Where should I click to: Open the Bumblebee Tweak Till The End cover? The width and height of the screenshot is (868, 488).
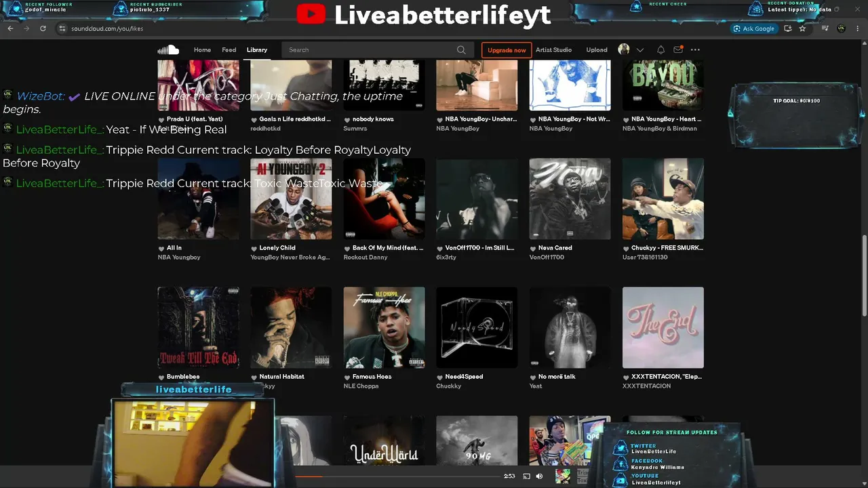(198, 327)
